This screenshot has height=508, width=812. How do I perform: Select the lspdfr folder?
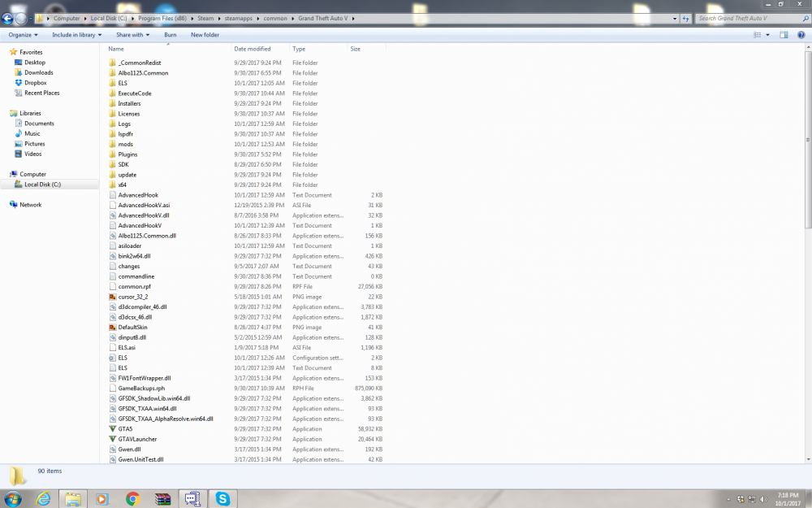[125, 134]
